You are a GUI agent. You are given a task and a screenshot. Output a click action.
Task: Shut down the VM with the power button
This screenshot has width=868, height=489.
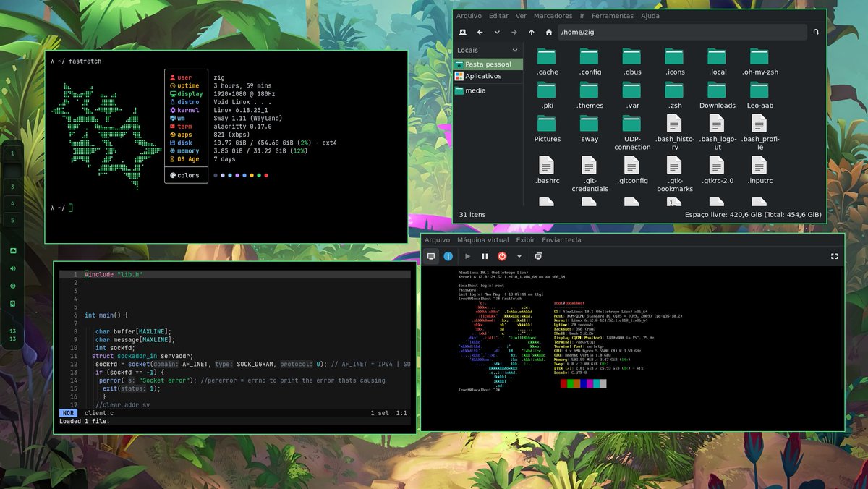click(502, 256)
